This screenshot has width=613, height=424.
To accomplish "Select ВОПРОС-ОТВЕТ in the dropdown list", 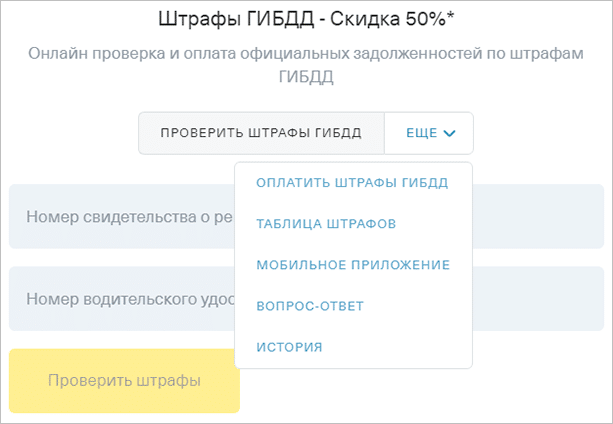I will (x=310, y=306).
